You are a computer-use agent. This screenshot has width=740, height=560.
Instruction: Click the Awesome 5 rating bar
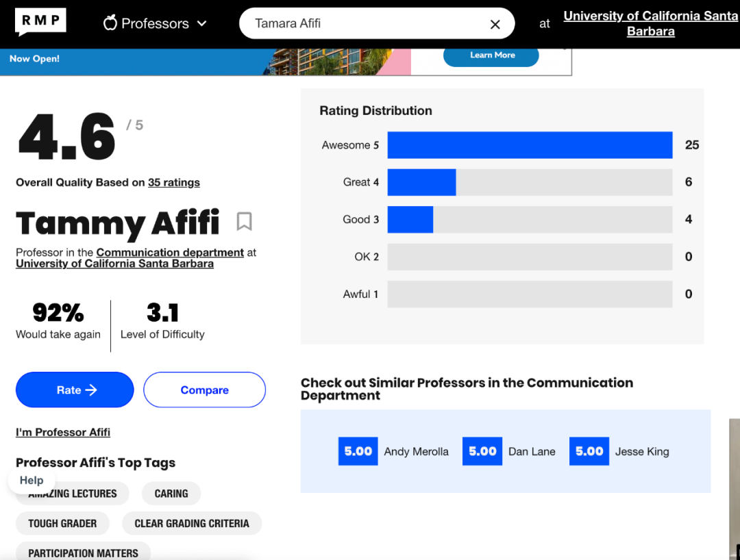point(530,145)
